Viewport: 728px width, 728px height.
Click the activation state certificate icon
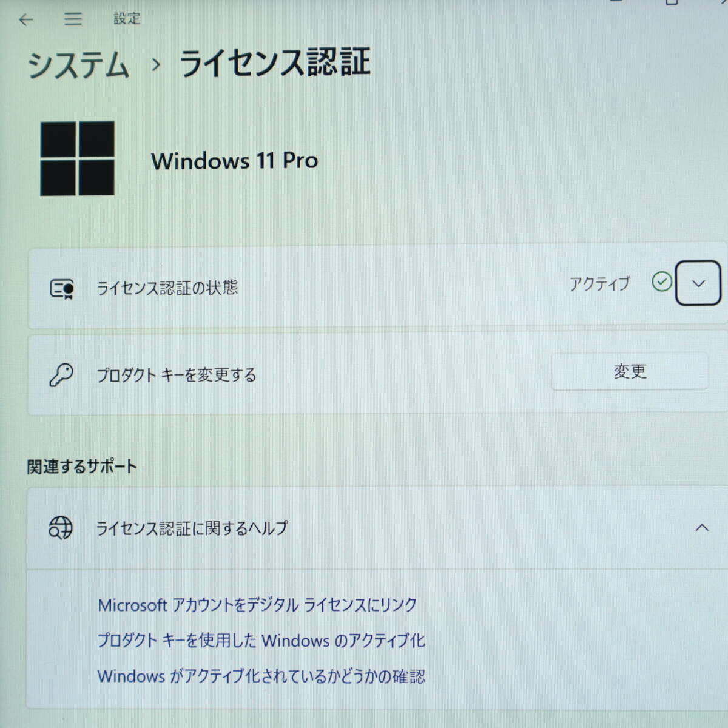tap(61, 289)
